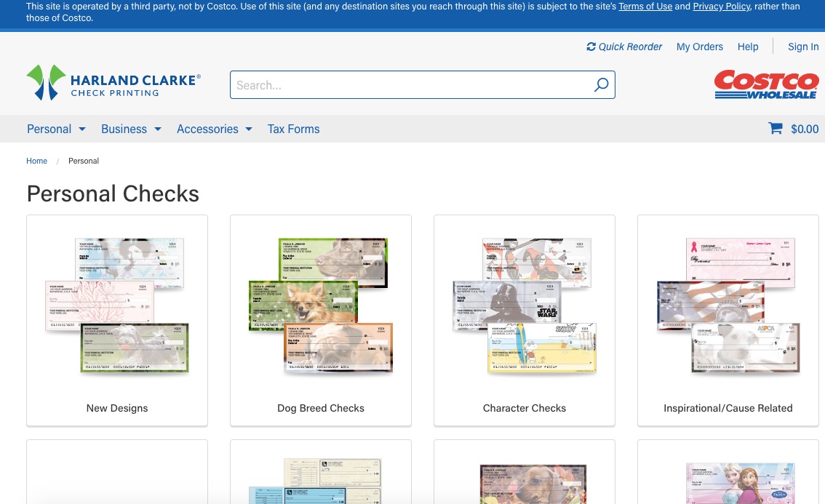825x504 pixels.
Task: Open the blue and tan side-tear checks thumbnail
Action: click(314, 481)
